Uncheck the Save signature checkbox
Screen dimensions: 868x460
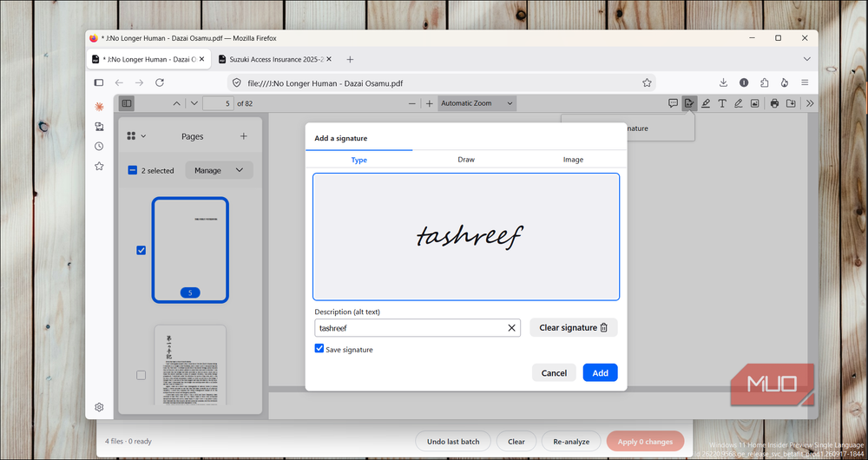[x=319, y=348]
